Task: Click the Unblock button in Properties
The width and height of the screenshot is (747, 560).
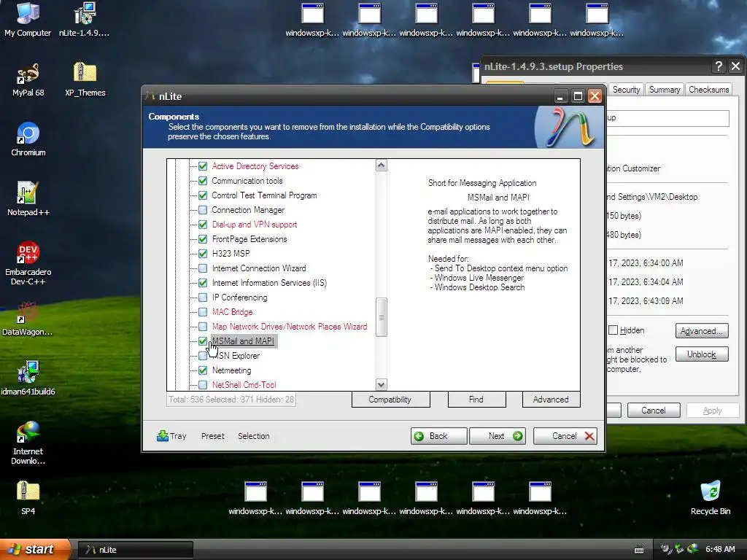Action: (x=702, y=354)
